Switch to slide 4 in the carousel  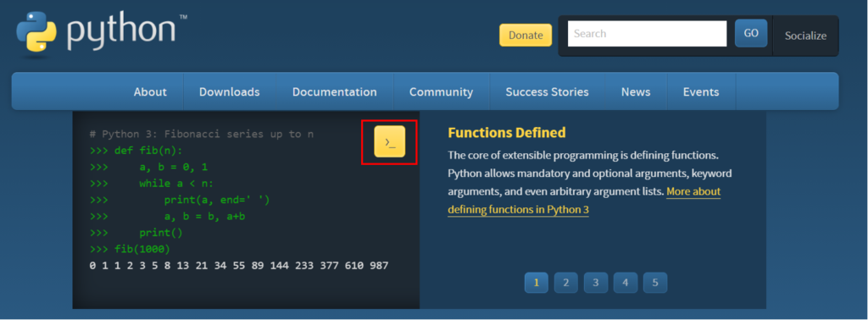(626, 283)
